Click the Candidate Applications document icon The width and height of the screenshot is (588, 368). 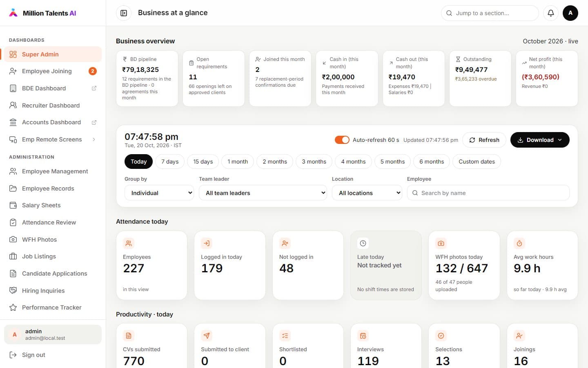pos(13,274)
